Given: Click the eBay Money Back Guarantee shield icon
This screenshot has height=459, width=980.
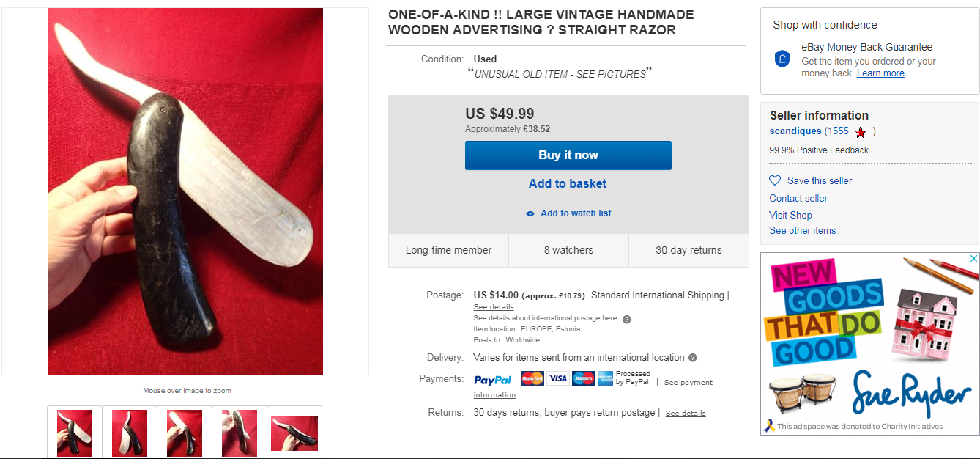Looking at the screenshot, I should pos(782,59).
